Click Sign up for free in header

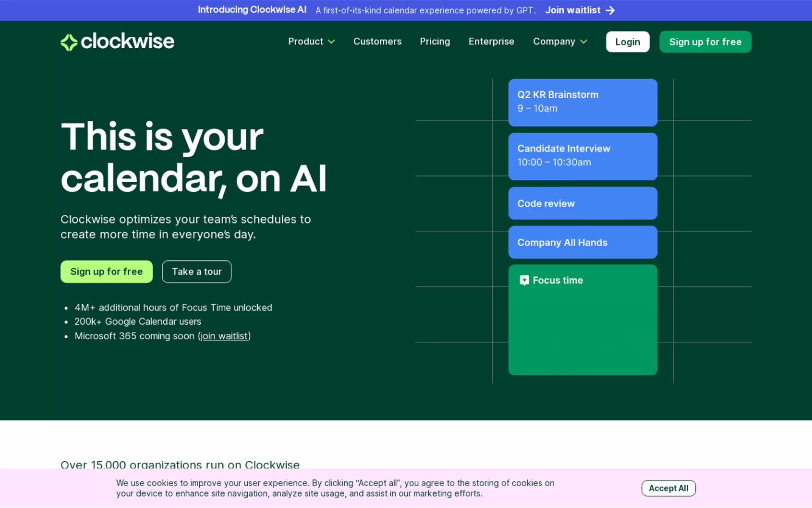pos(705,42)
